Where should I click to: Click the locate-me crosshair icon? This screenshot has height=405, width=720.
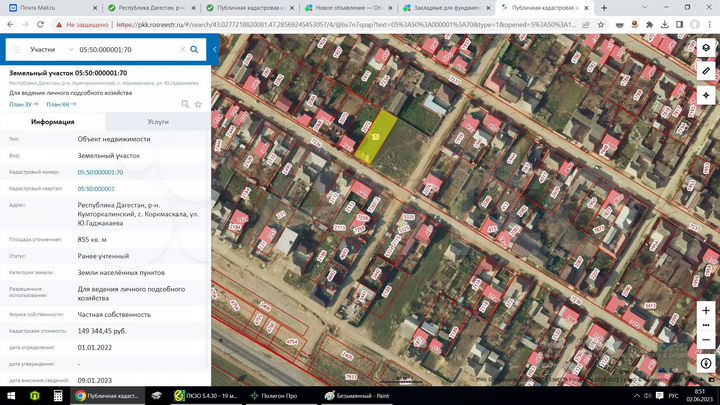(x=706, y=96)
